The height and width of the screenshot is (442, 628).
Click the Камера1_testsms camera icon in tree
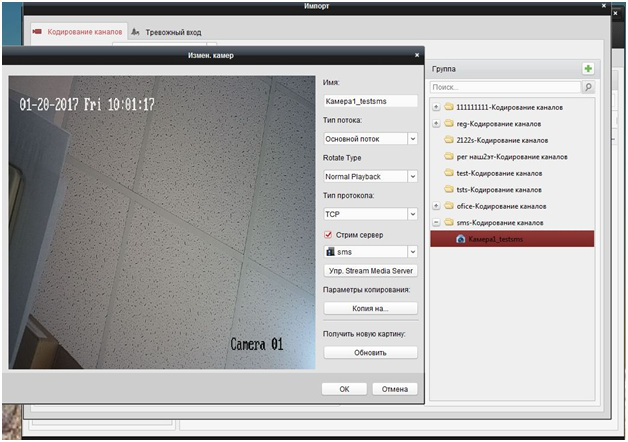pos(460,239)
